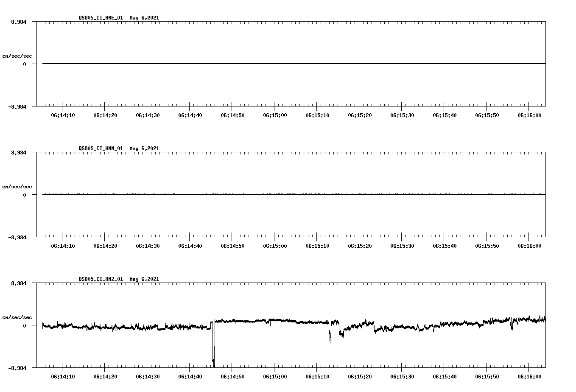Click the cm/sec/sec axis label of top plot
Screen dimensions: 576x392
point(17,55)
